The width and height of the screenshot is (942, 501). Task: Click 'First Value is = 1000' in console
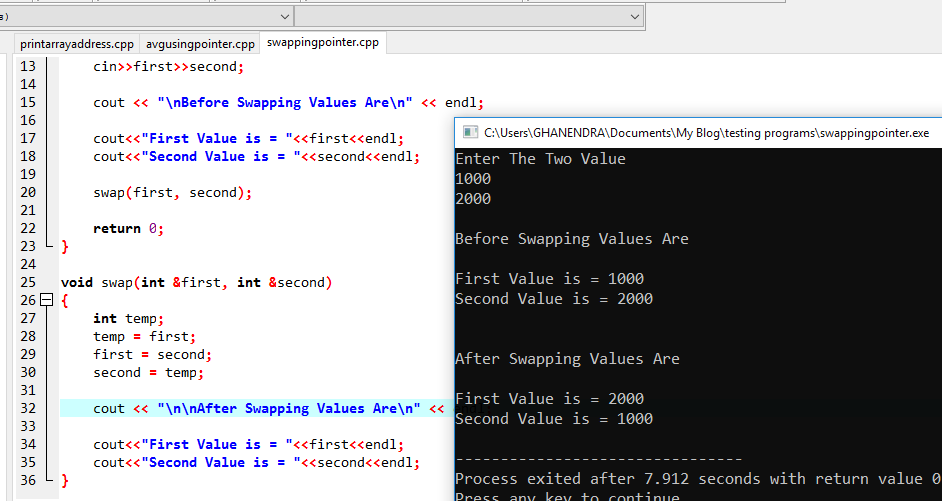click(x=550, y=278)
